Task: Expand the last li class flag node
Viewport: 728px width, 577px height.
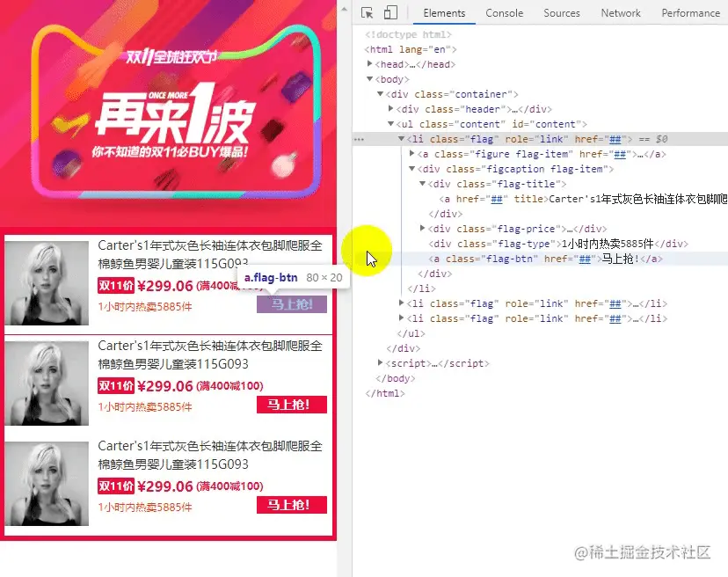Action: click(x=401, y=318)
